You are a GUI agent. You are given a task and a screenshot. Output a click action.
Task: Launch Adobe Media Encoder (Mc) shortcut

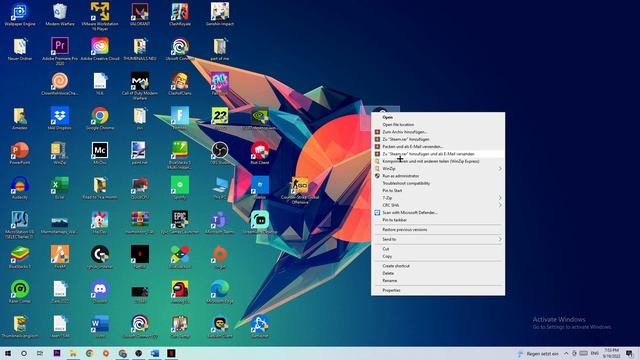[100, 153]
